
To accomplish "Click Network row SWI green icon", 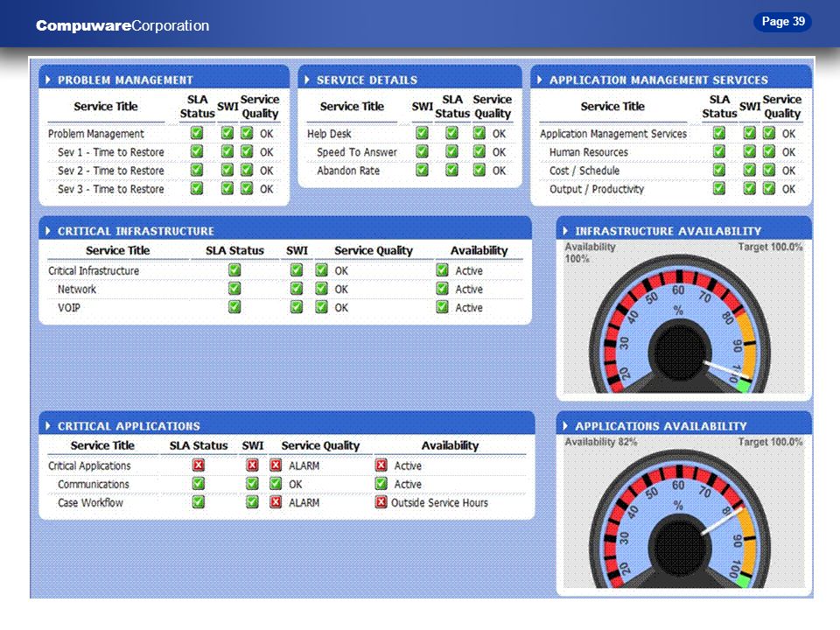I will (297, 289).
